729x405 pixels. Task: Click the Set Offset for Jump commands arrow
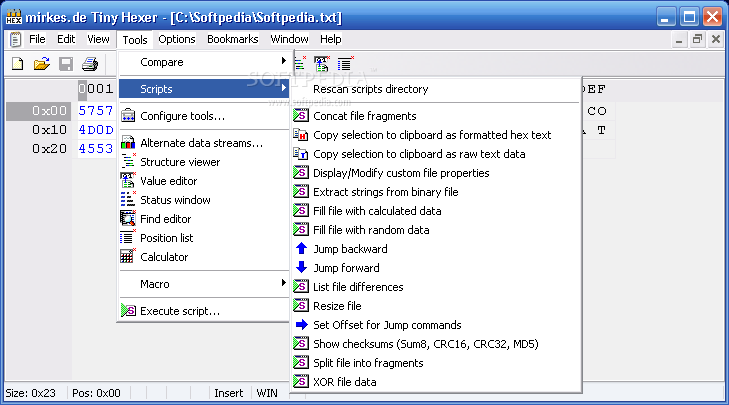click(x=301, y=325)
